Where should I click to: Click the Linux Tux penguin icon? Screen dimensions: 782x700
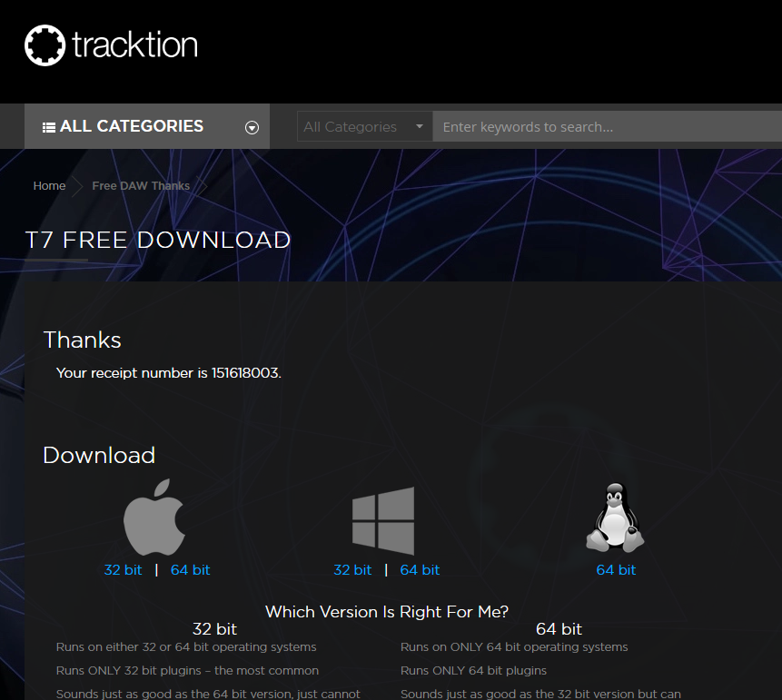coord(615,518)
